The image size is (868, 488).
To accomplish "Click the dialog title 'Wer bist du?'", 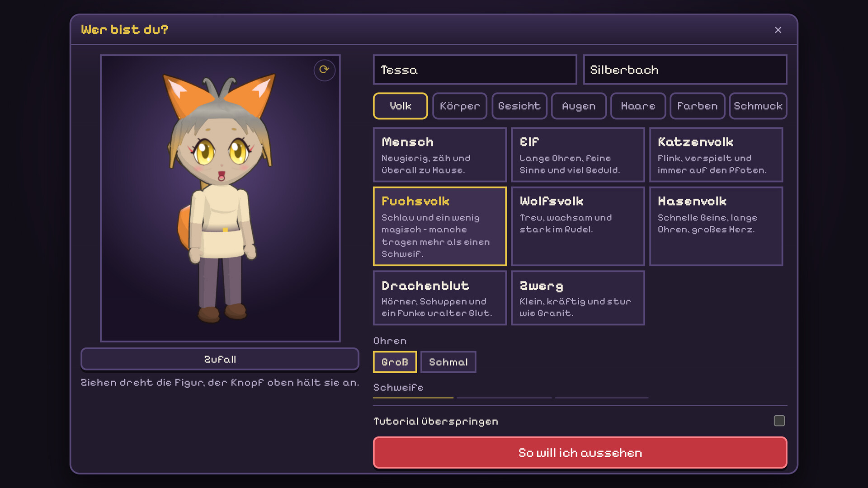I will pos(125,30).
